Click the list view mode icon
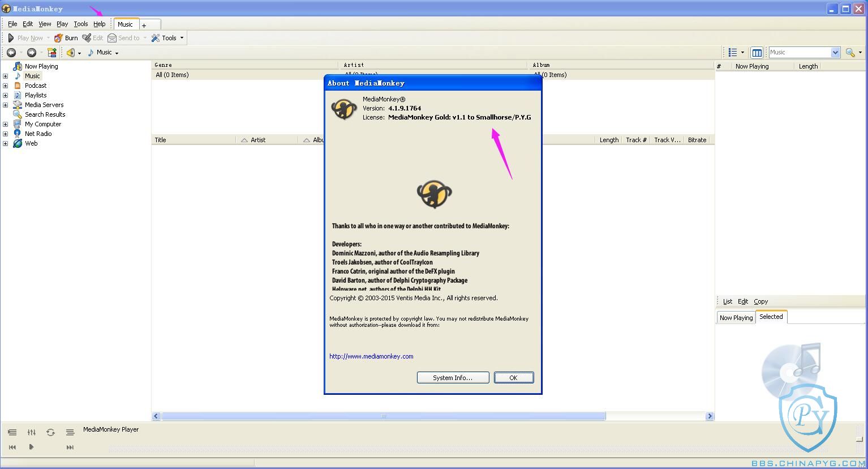 click(733, 53)
